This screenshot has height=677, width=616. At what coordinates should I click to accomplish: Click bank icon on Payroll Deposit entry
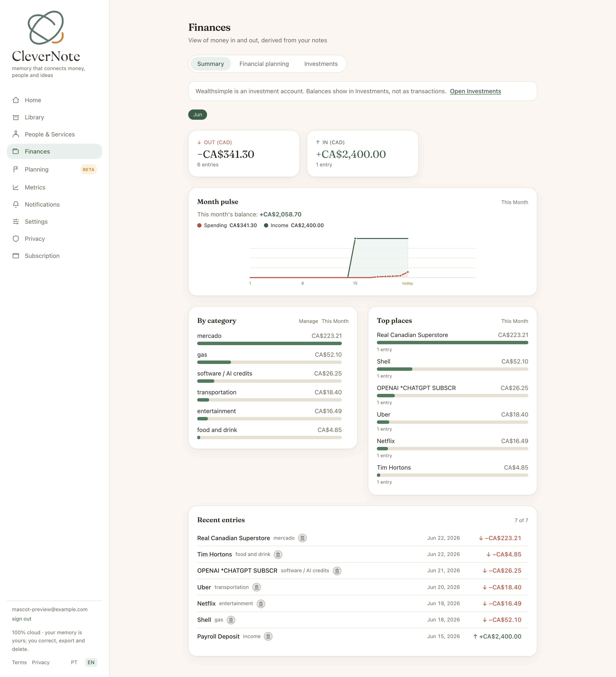click(268, 637)
